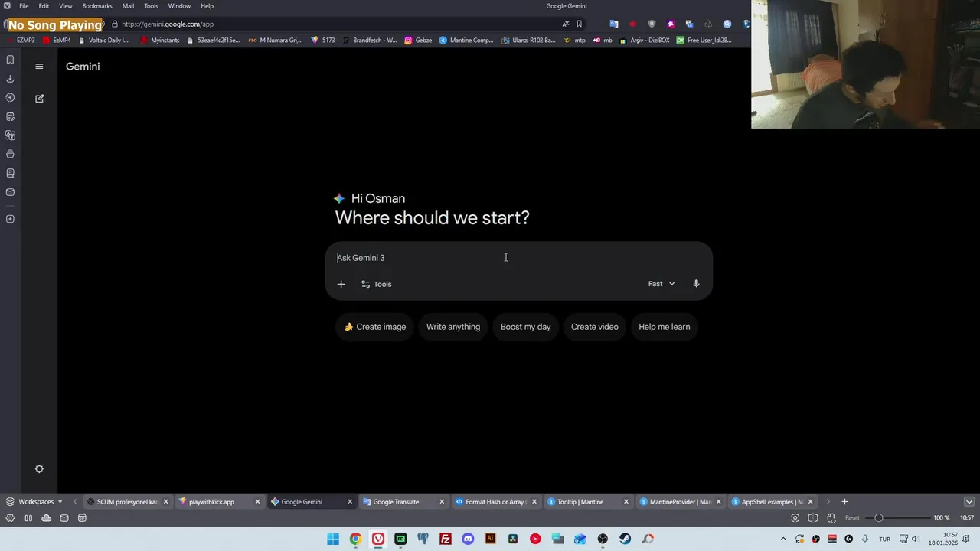Viewport: 980px width, 551px height.
Task: Open the Gebze bookmark
Action: pyautogui.click(x=419, y=41)
